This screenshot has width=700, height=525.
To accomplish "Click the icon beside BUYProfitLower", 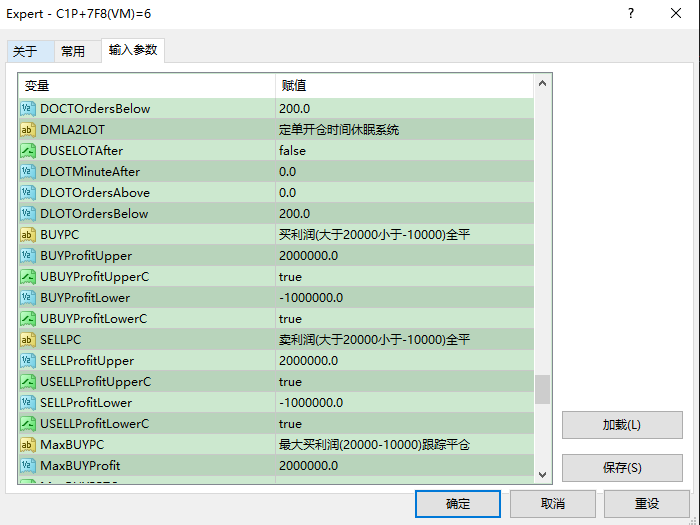I will pos(28,297).
